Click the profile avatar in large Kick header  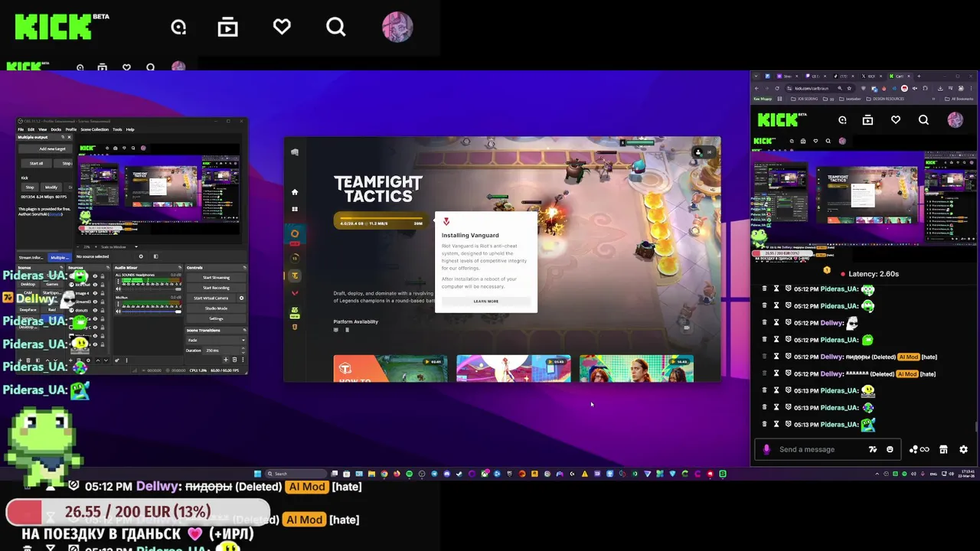(397, 27)
